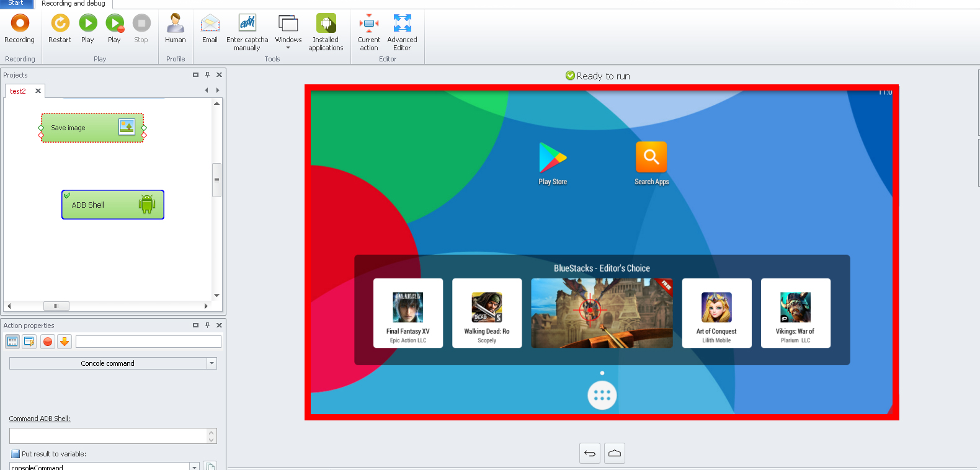Maximize the Action properties panel

(195, 325)
